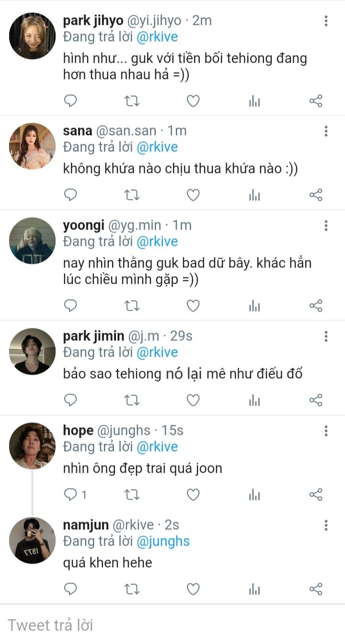Share sana's tweet

(x=316, y=195)
